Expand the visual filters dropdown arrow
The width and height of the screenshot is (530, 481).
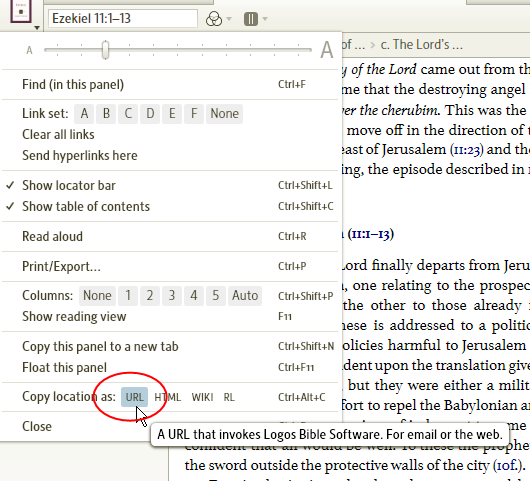[229, 19]
